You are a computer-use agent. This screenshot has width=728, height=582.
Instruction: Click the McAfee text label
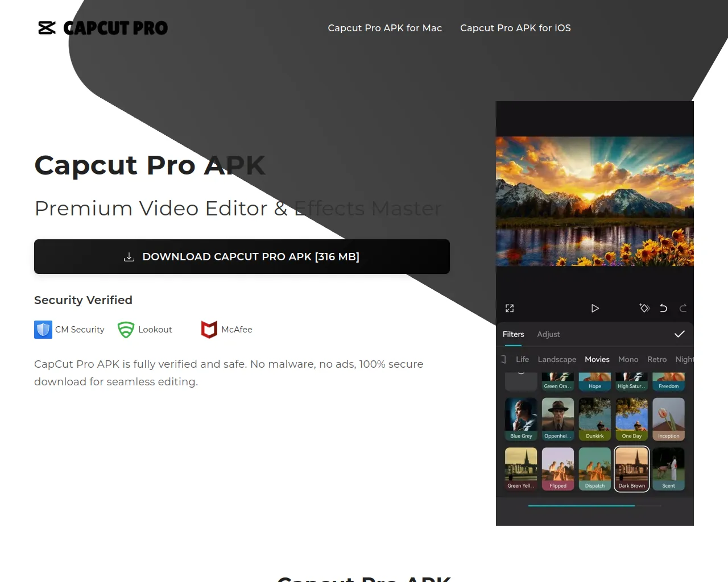coord(237,330)
